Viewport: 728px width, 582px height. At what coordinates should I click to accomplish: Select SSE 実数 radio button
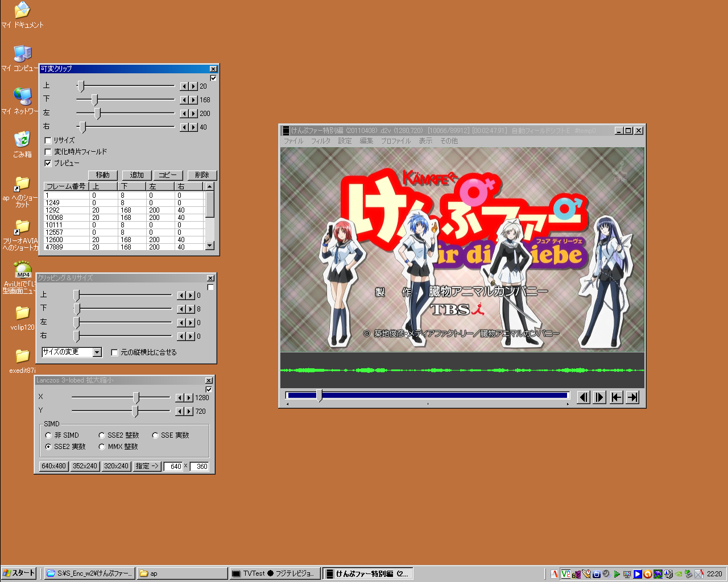pos(155,435)
